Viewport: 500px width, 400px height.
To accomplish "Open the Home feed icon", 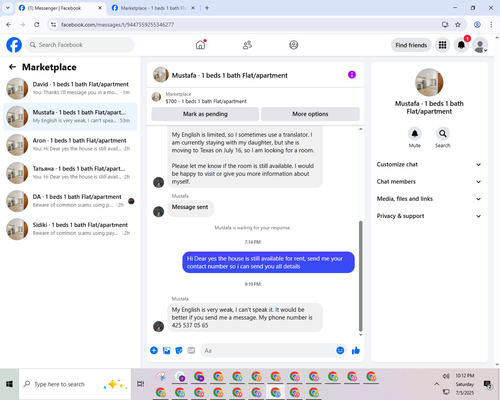I will (200, 45).
